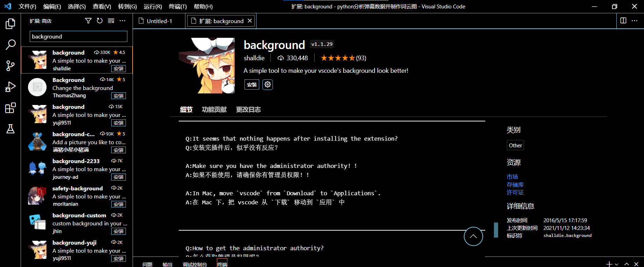Screen dimensions: 644x267
Task: Select the 细节 details tab
Action: coord(186,110)
